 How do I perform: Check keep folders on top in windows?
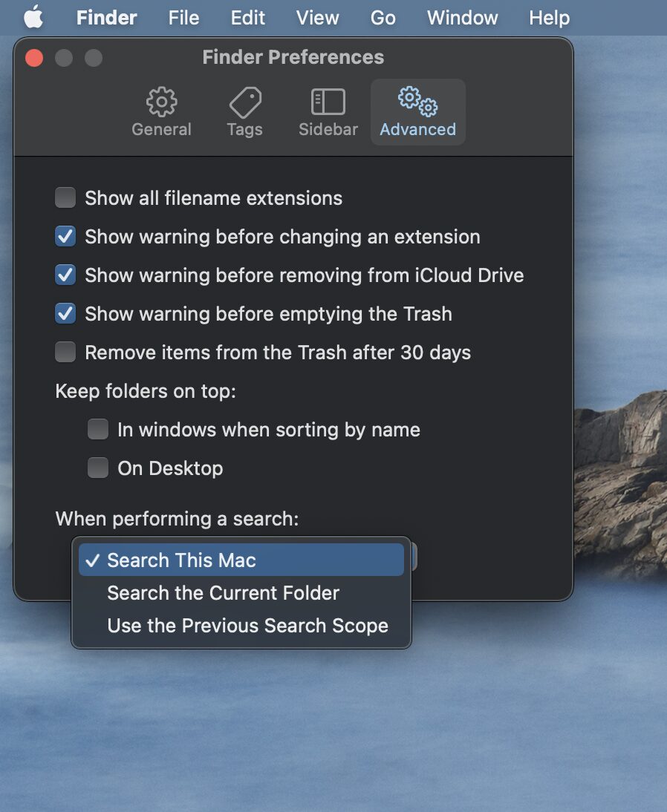(98, 430)
